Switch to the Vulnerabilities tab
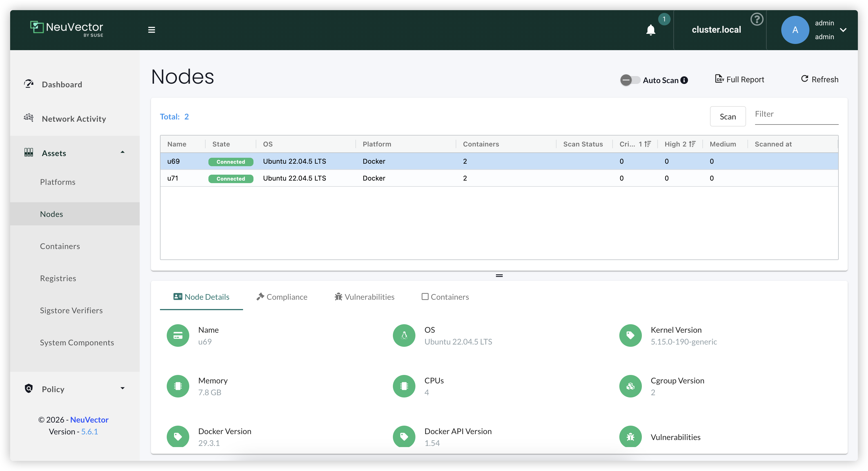The image size is (868, 471). [364, 297]
